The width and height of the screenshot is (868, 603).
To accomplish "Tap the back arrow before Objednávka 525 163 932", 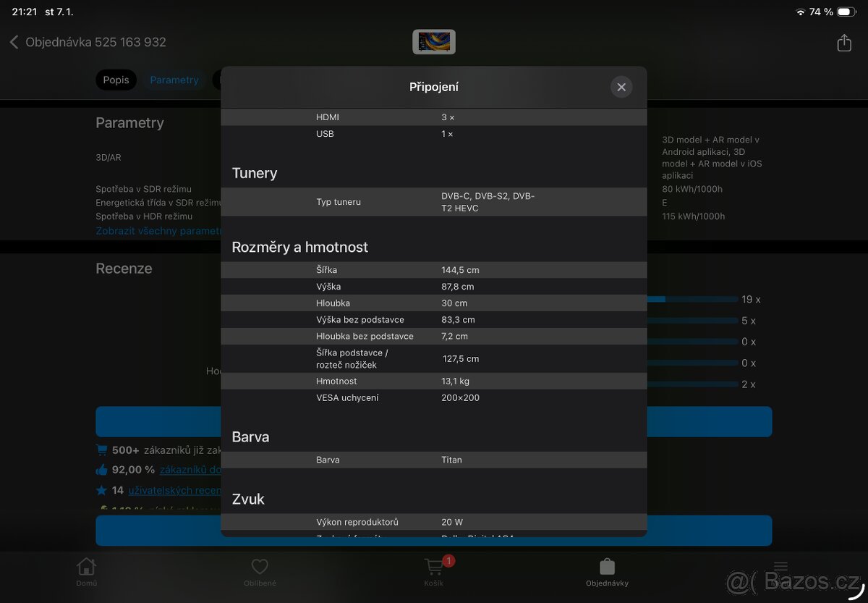I will click(x=14, y=43).
